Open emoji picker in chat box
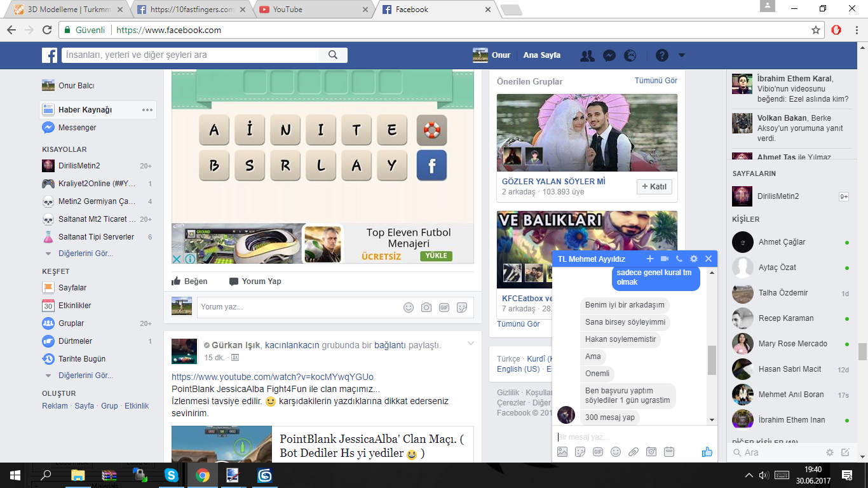Viewport: 868px width, 488px height. point(616,452)
